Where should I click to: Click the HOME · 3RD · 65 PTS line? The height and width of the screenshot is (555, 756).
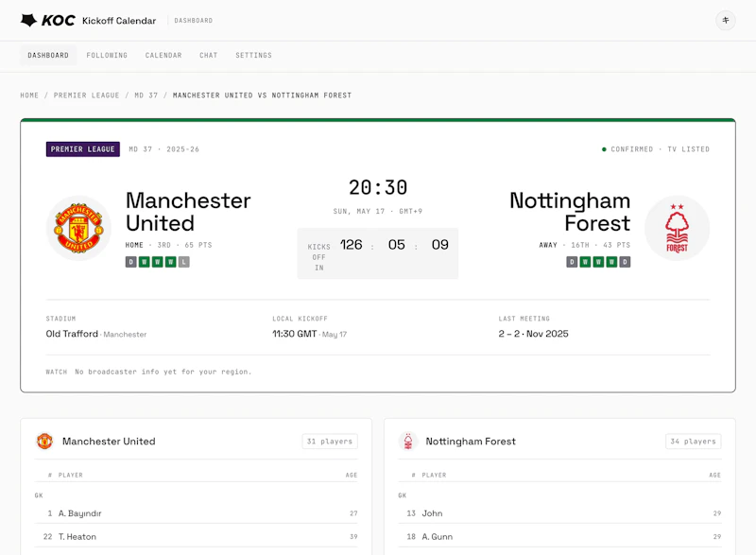point(169,245)
